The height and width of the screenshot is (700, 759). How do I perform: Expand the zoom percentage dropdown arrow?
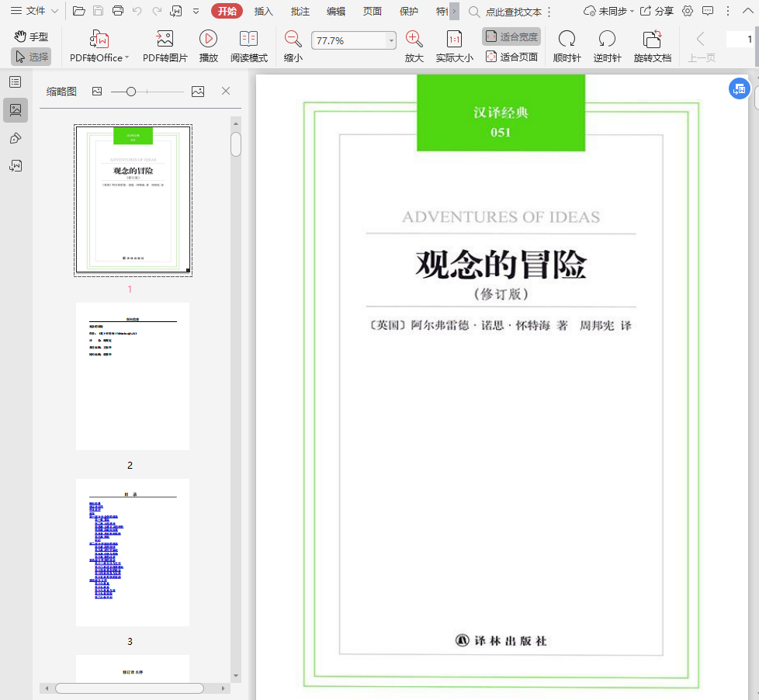pyautogui.click(x=391, y=40)
